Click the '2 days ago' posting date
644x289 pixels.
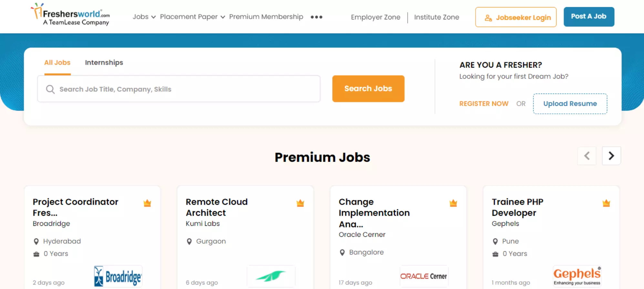pos(49,283)
